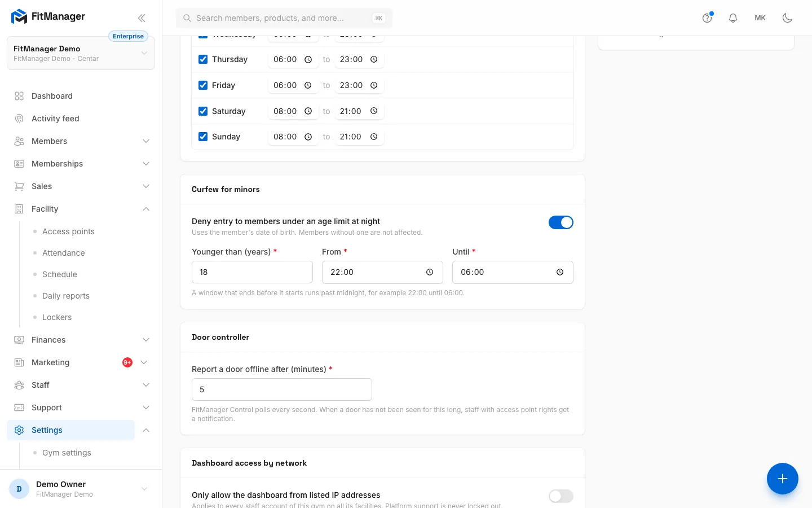The width and height of the screenshot is (812, 508).
Task: Enable IP address restriction toggle
Action: pyautogui.click(x=561, y=496)
